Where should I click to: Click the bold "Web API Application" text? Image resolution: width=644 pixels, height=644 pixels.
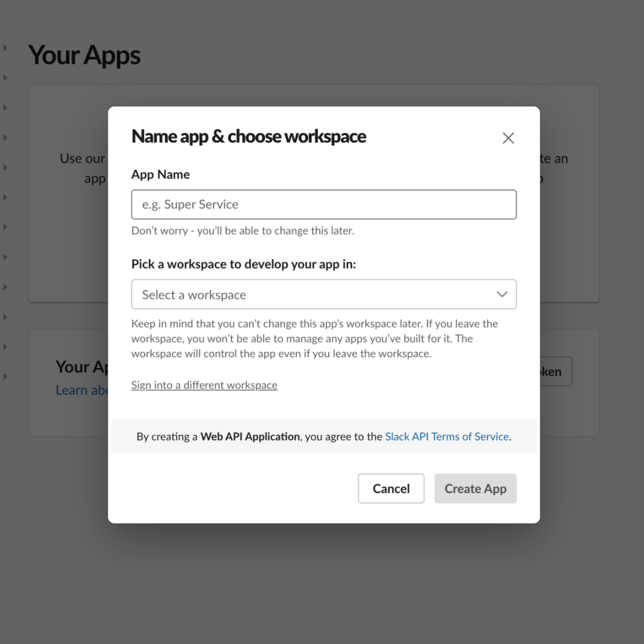250,437
